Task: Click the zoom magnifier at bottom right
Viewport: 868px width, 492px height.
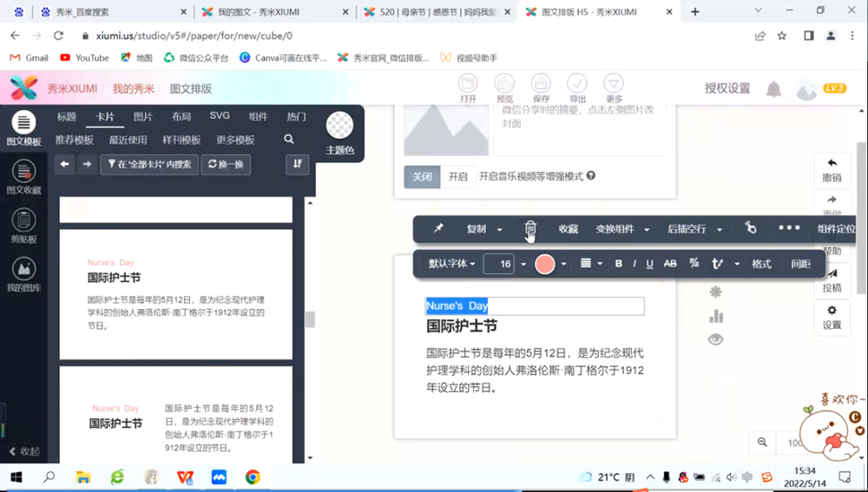Action: (763, 443)
